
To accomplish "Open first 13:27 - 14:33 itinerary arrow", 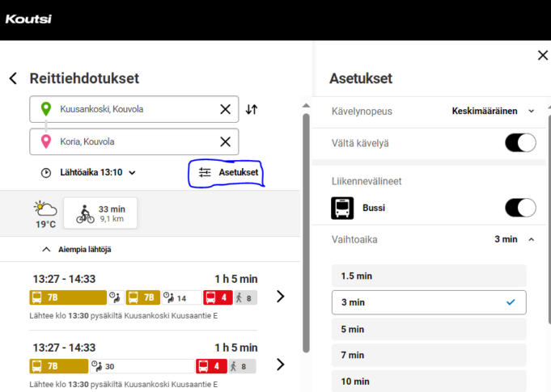I will (x=280, y=297).
